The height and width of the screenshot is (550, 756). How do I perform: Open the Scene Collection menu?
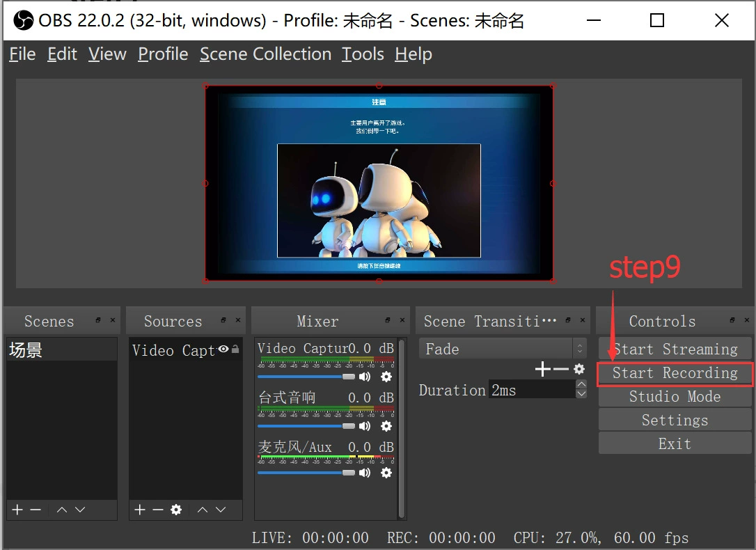point(266,54)
